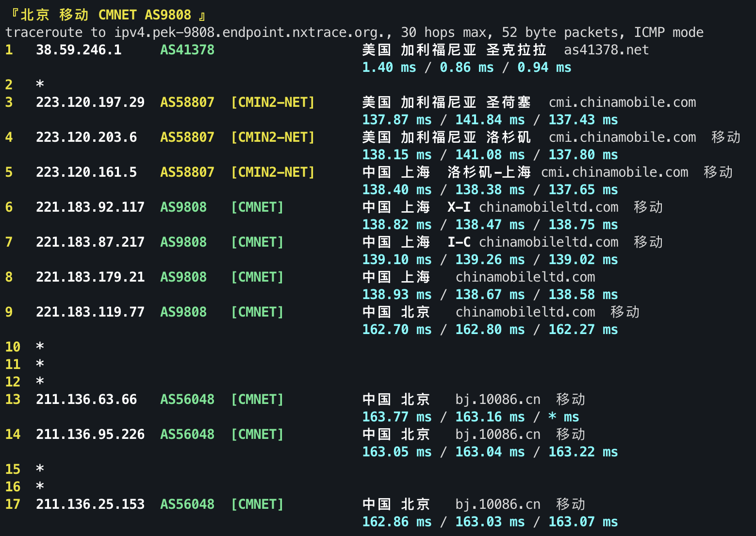
Task: Click hop number 10
Action: [13, 347]
